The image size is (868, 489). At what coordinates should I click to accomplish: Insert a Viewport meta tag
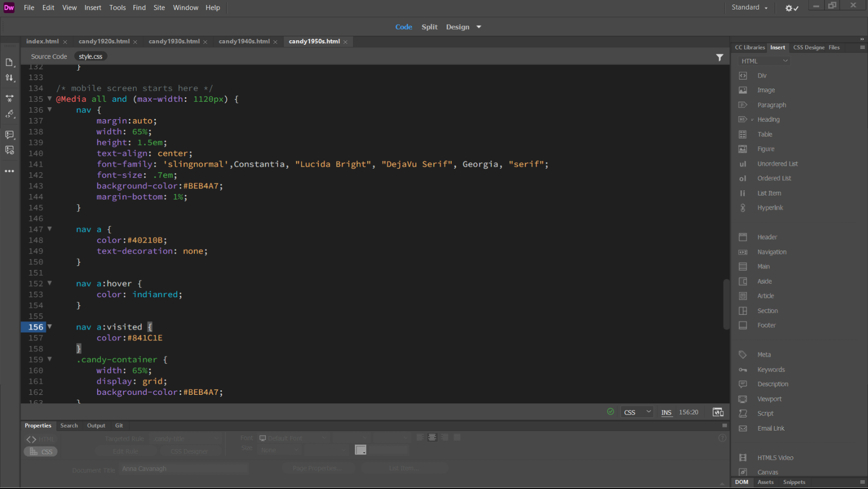[769, 399]
